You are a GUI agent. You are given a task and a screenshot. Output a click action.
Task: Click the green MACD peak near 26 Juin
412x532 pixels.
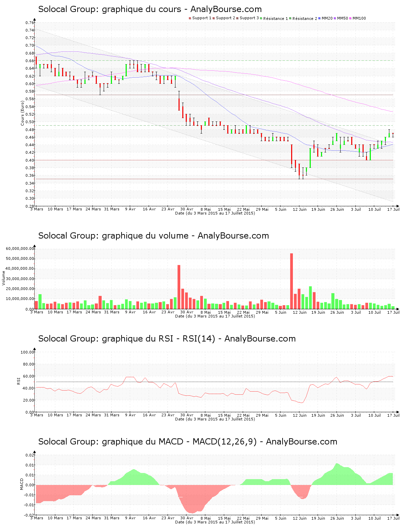click(337, 474)
